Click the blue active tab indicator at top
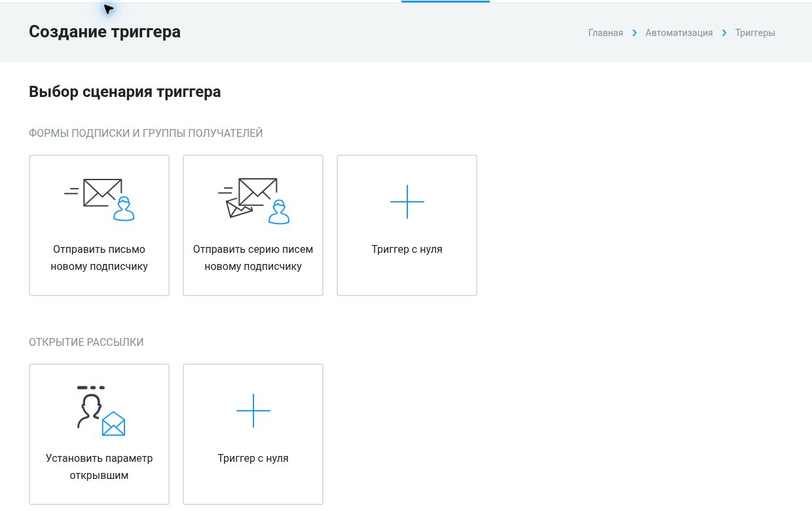This screenshot has width=812, height=511. [x=445, y=1]
